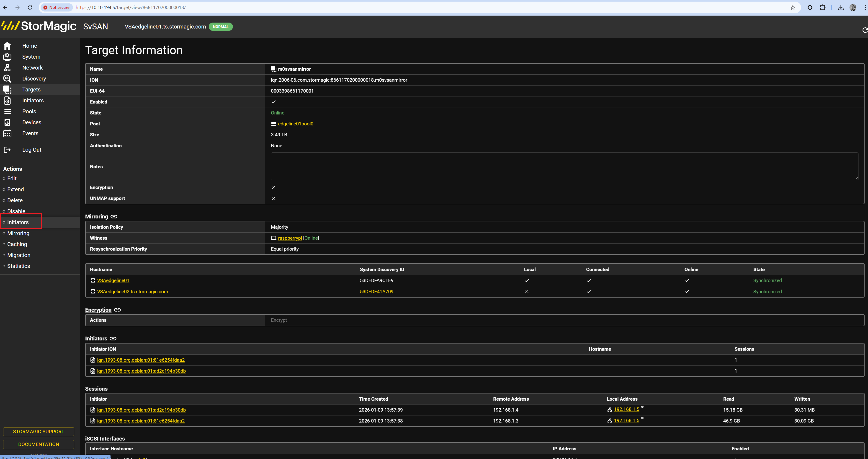Go to the Network page

point(32,68)
